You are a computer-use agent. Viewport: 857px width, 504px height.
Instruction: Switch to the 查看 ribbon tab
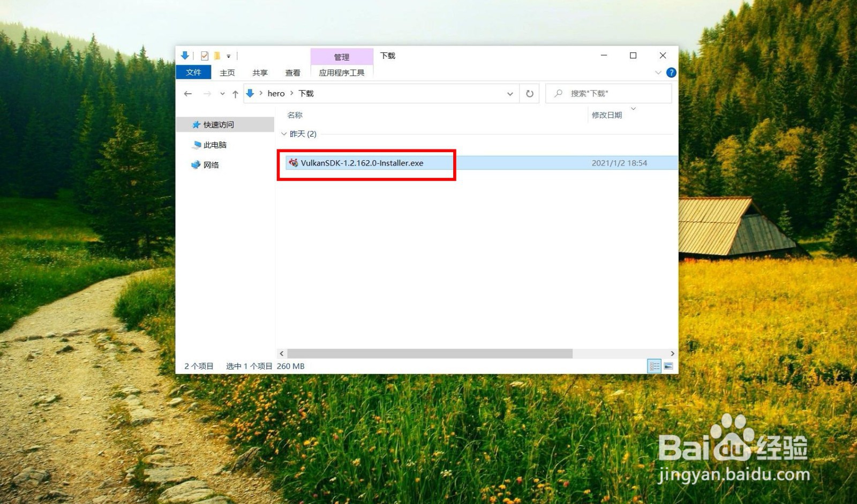pos(292,72)
